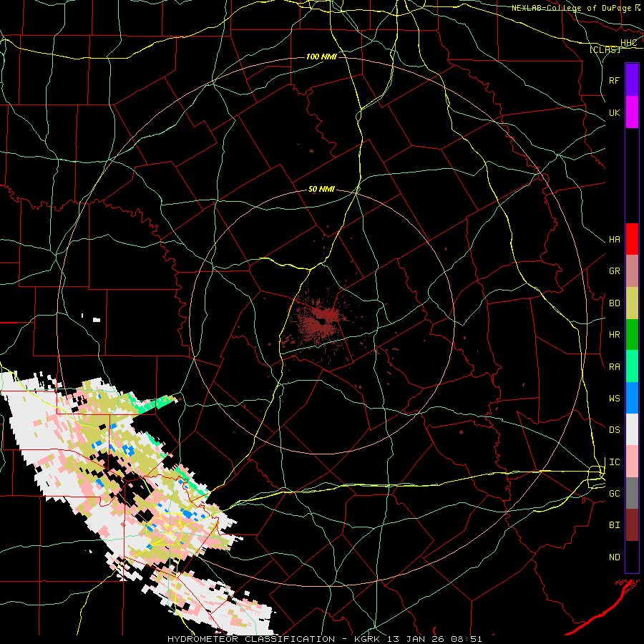Image resolution: width=644 pixels, height=644 pixels.
Task: Click the 08:51 timestamp in caption
Action: click(467, 639)
